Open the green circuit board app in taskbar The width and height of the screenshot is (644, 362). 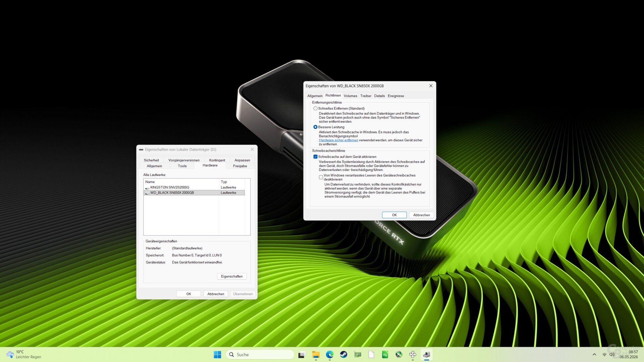[x=358, y=355]
